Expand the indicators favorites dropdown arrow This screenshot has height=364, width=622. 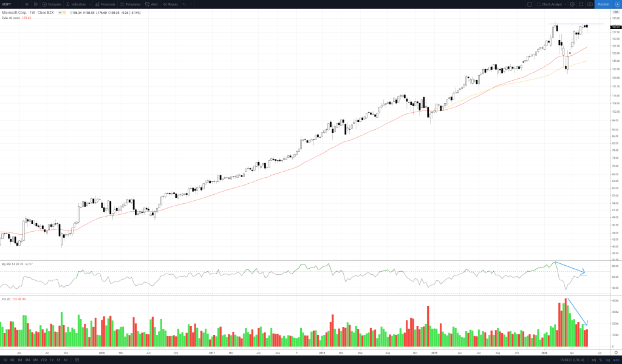[91, 4]
